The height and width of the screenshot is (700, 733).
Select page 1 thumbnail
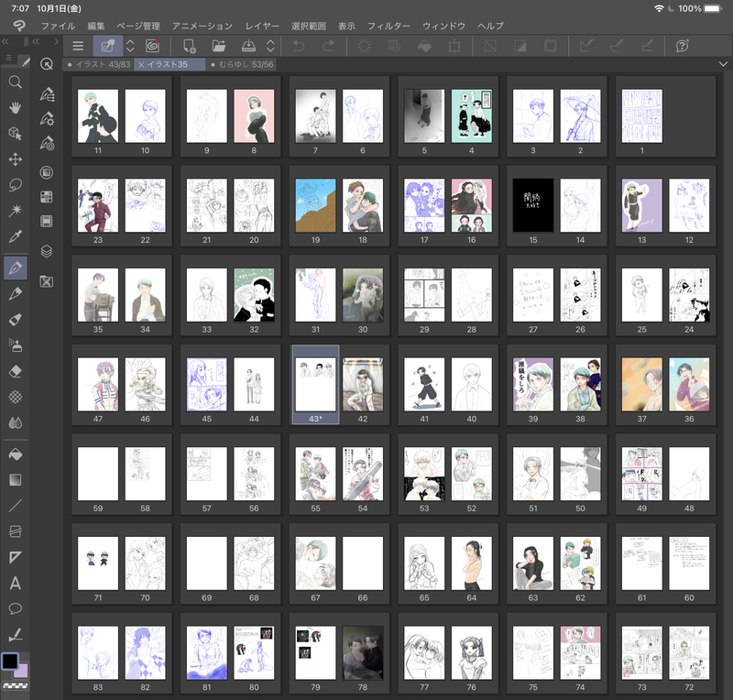click(x=642, y=116)
